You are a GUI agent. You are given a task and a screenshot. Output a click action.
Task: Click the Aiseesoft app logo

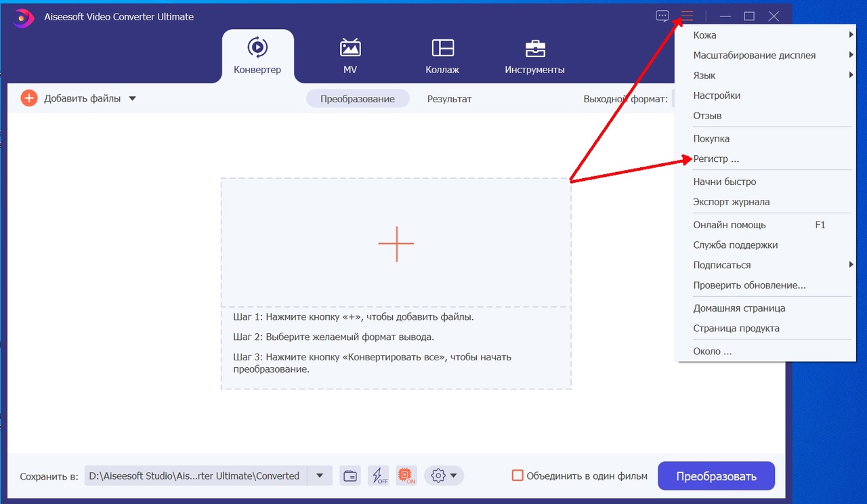(x=22, y=17)
